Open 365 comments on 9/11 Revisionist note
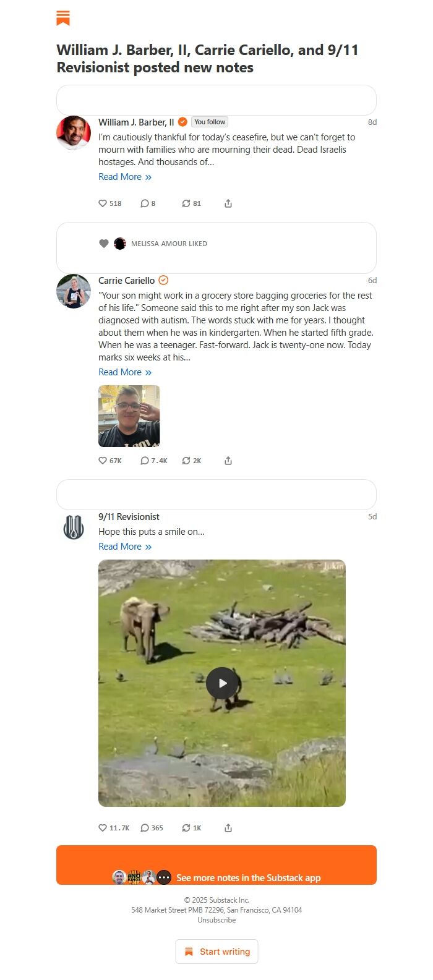 [152, 828]
